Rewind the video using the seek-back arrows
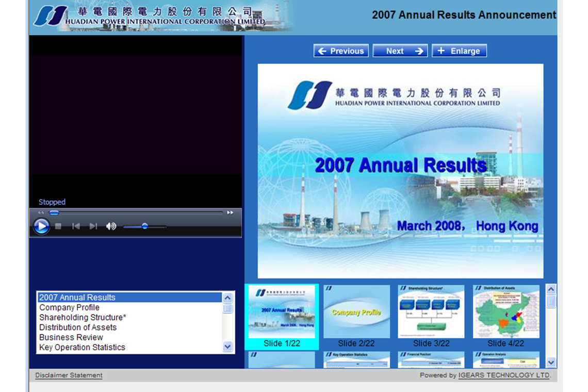This screenshot has height=392, width=588. pyautogui.click(x=41, y=213)
